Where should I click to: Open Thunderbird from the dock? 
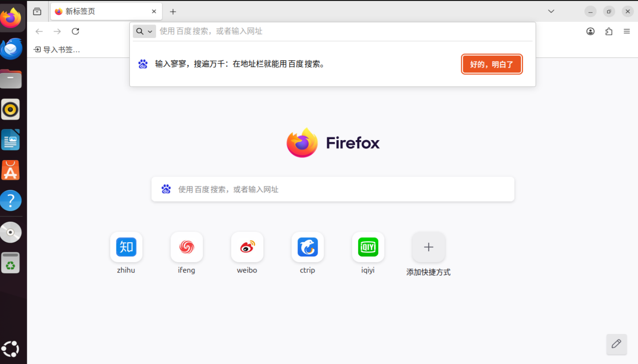11,49
